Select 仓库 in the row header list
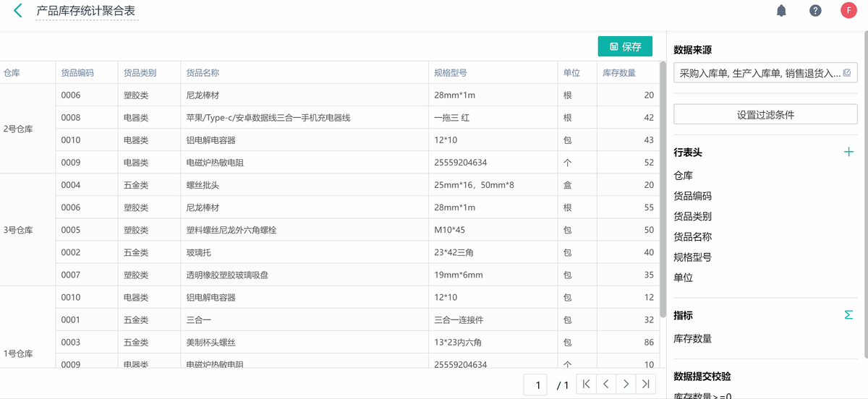The height and width of the screenshot is (399, 868). [684, 176]
